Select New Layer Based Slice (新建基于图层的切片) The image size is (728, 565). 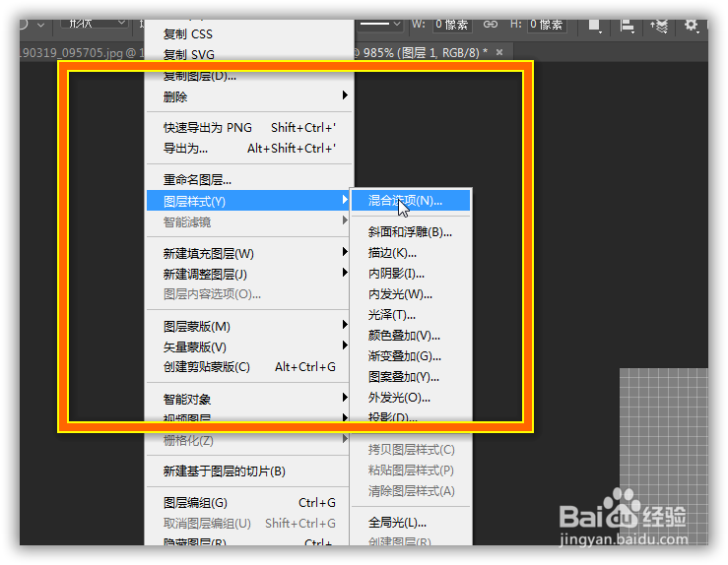pos(248,471)
